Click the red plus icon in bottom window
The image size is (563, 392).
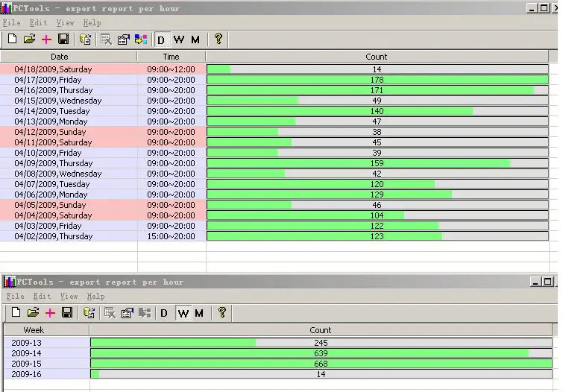tap(50, 313)
